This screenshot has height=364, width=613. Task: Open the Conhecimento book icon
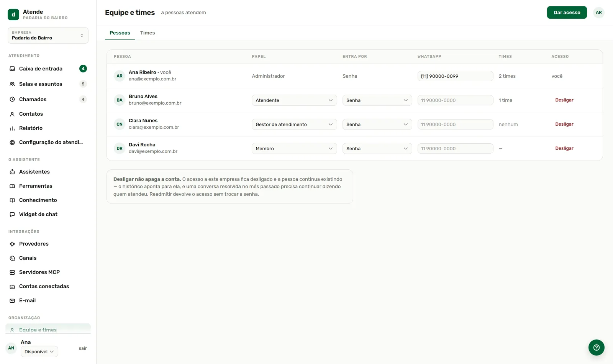point(12,200)
